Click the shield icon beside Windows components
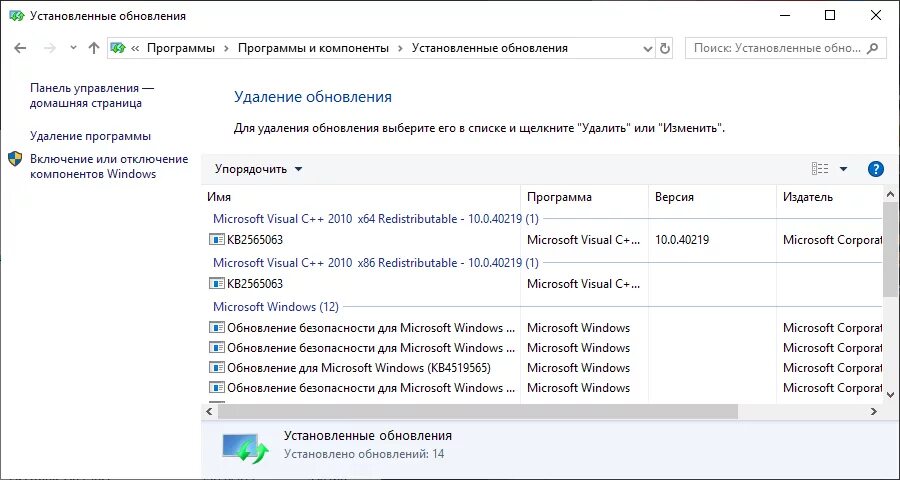 [15, 159]
